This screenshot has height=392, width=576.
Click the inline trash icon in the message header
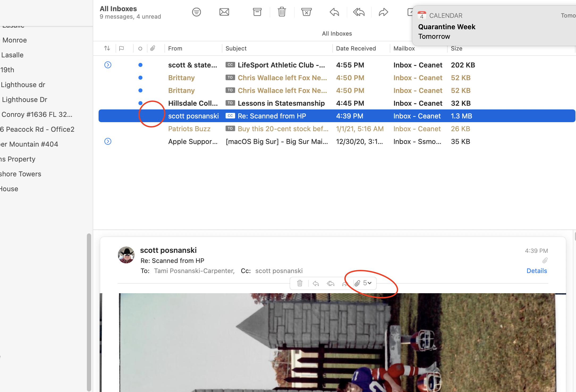pos(300,283)
